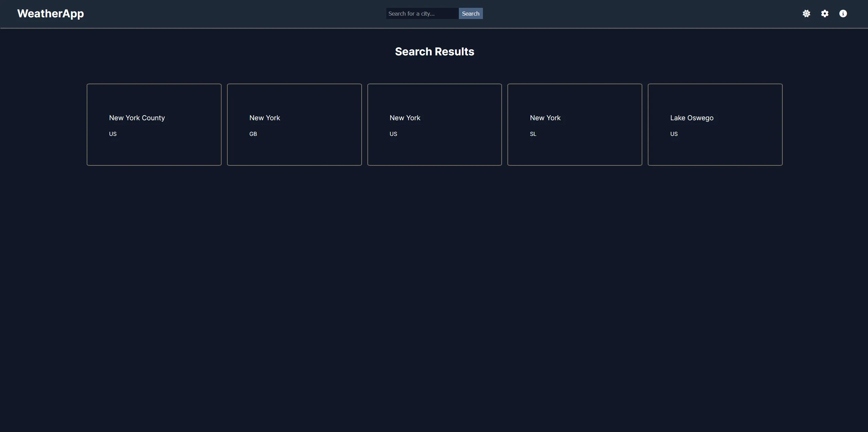
Task: Click the 'Lake Oswego' title text
Action: click(x=692, y=118)
